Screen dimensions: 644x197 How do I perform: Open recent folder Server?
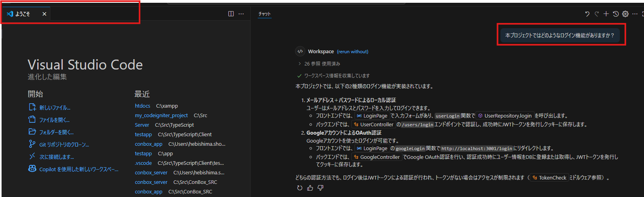[142, 125]
